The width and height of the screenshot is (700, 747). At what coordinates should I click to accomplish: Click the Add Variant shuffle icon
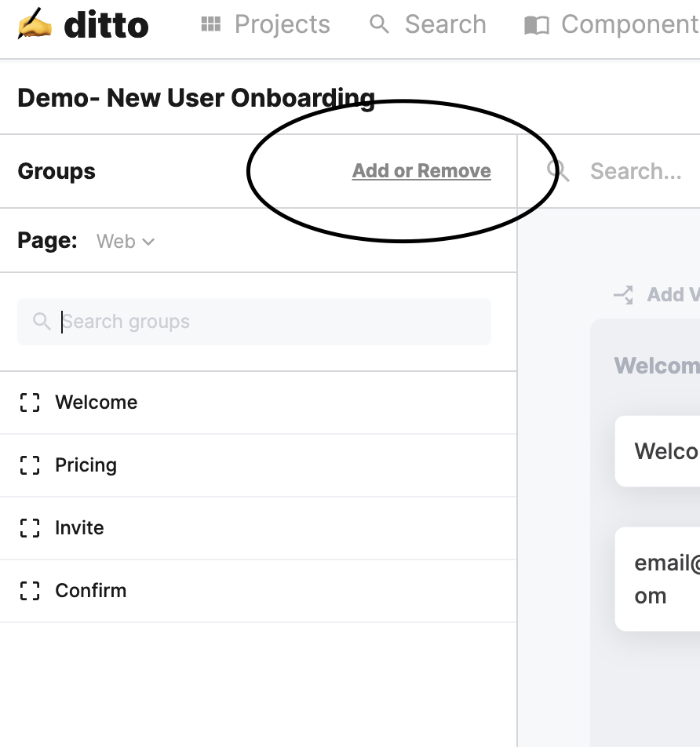[x=623, y=295]
